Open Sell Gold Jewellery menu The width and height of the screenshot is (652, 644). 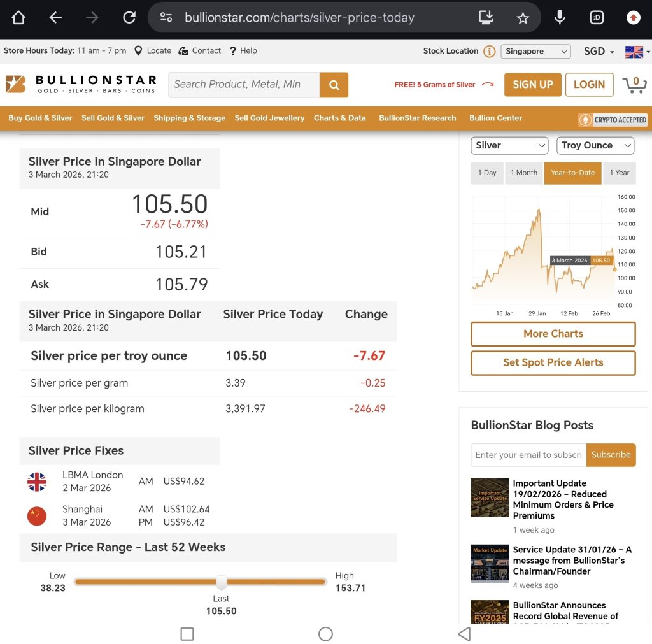tap(269, 118)
